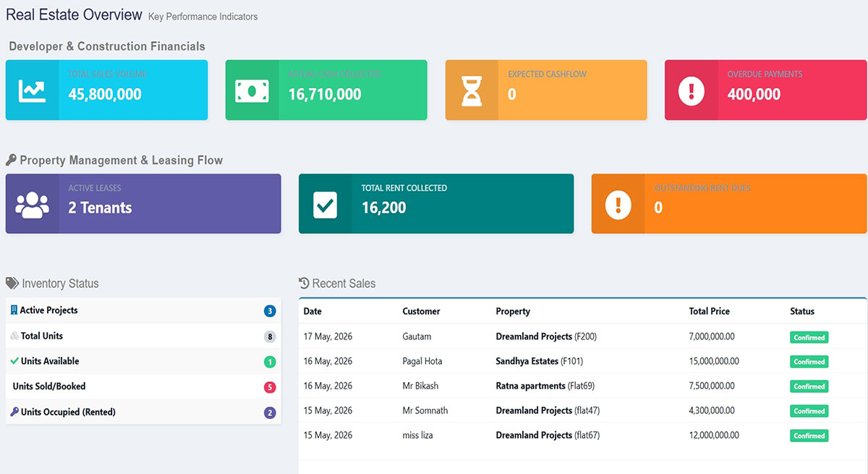Click customer name miss liza
The image size is (868, 474).
[x=418, y=435]
